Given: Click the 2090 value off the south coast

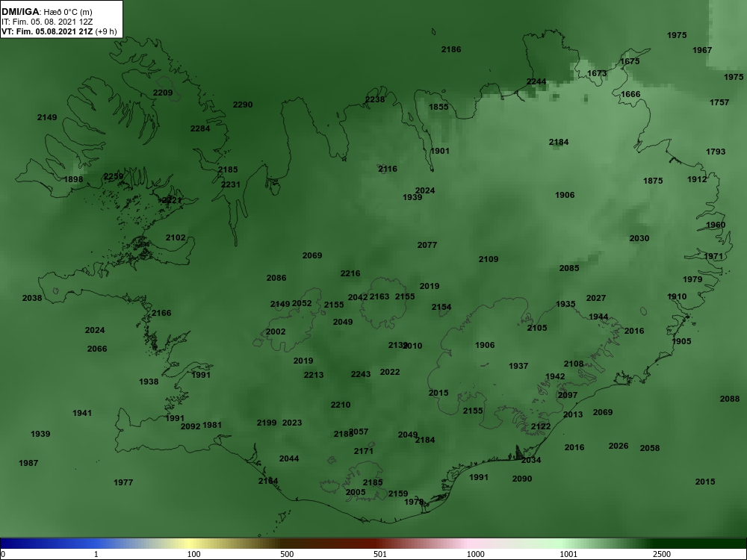Looking at the screenshot, I should [522, 479].
